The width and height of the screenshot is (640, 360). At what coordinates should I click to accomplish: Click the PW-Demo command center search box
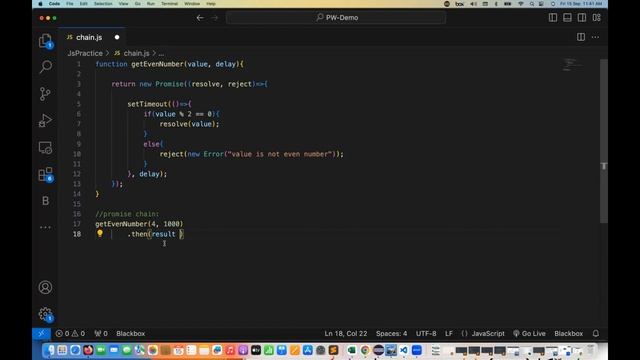[x=336, y=18]
